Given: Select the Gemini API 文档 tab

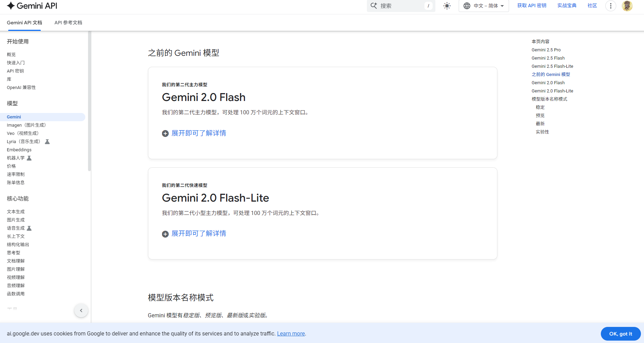Looking at the screenshot, I should point(24,23).
